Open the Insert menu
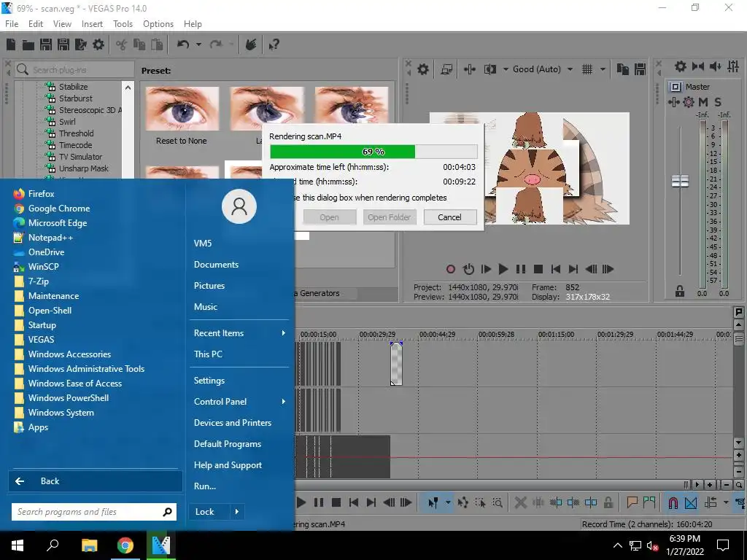747x560 pixels. 92,24
